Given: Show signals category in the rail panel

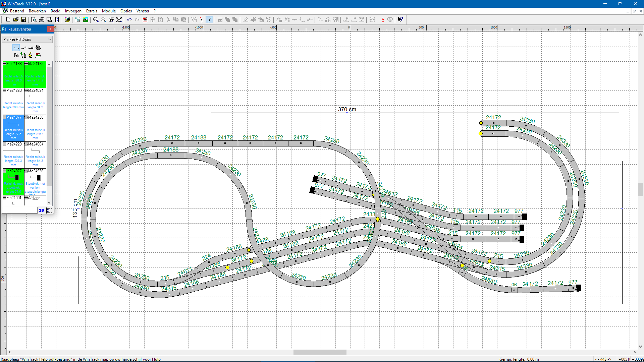Looking at the screenshot, I should pos(23,55).
